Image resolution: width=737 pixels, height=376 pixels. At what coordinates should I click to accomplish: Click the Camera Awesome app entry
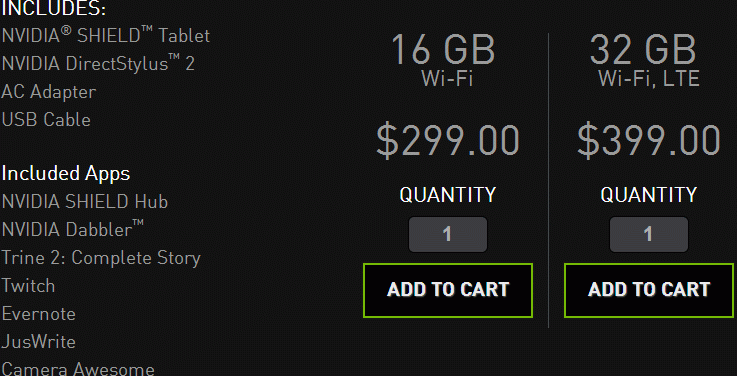(78, 368)
